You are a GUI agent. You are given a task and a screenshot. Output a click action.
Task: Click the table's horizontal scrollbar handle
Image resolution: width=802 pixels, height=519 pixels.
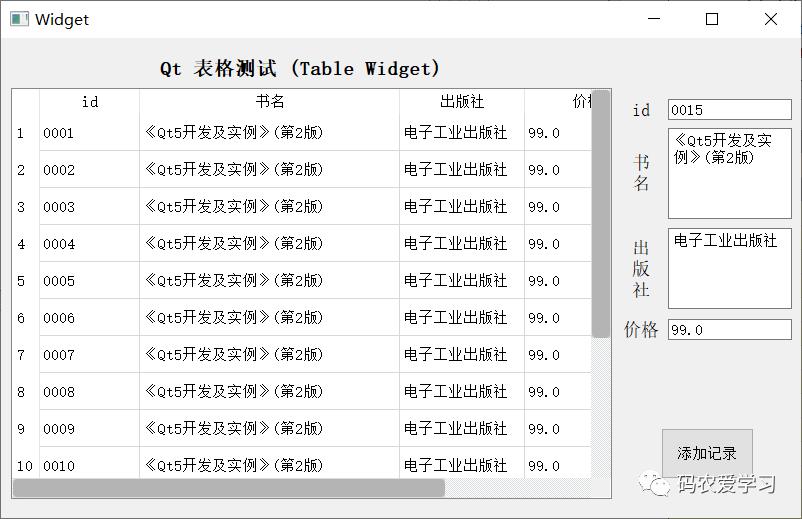point(229,488)
